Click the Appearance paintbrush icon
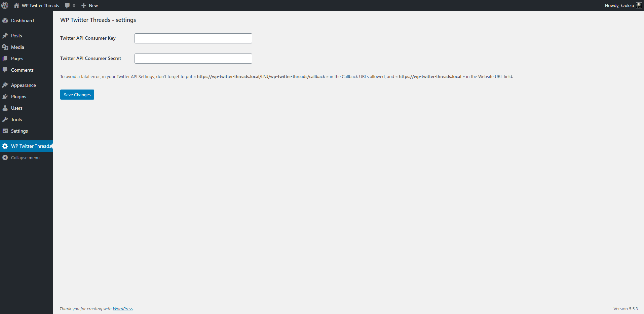The height and width of the screenshot is (314, 644). [x=5, y=85]
